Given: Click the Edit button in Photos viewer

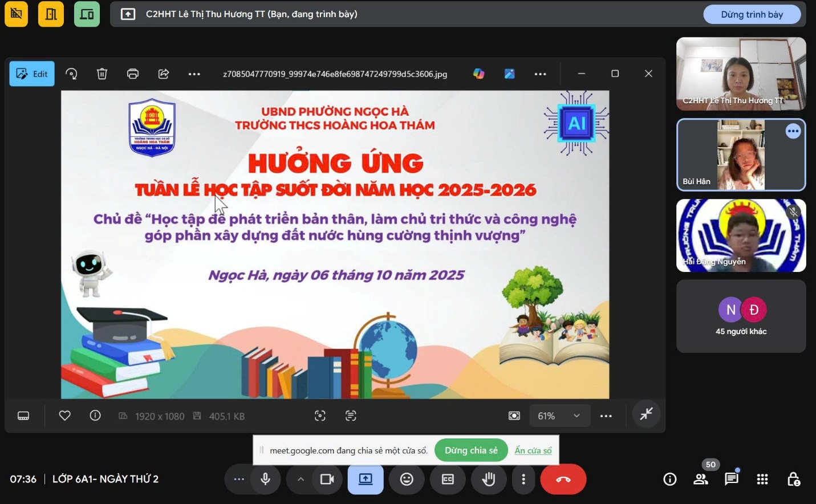Looking at the screenshot, I should click(x=32, y=74).
